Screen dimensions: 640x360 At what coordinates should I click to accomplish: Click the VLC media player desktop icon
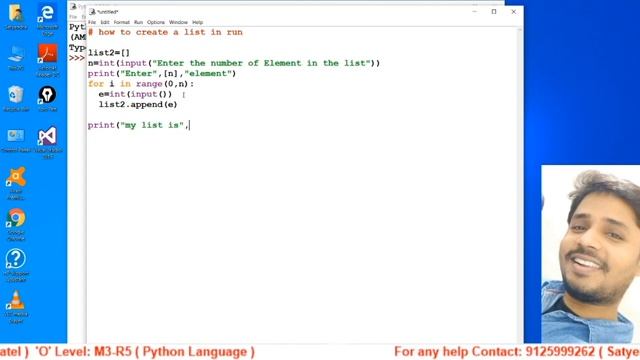click(x=16, y=306)
